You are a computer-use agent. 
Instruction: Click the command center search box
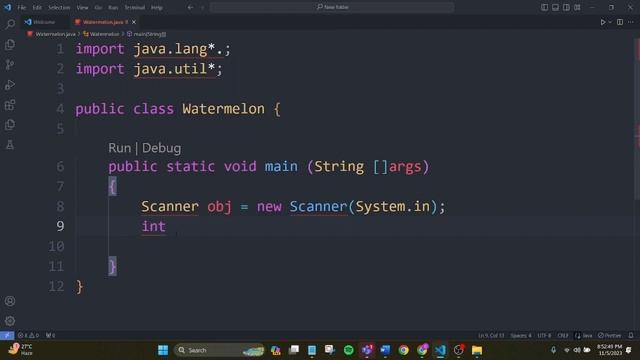332,7
